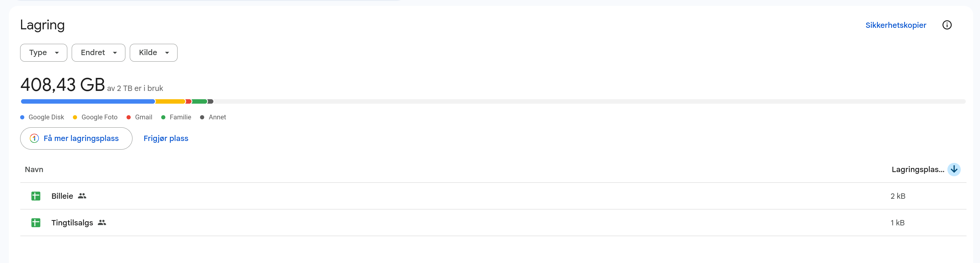This screenshot has width=980, height=263.
Task: Click the storage info circle icon
Action: click(947, 25)
